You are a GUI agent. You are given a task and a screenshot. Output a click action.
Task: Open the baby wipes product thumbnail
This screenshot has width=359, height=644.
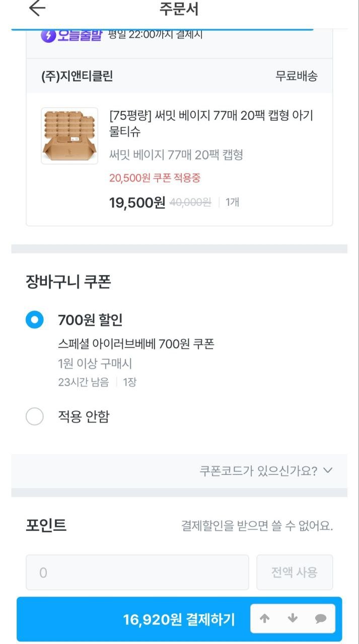point(69,136)
